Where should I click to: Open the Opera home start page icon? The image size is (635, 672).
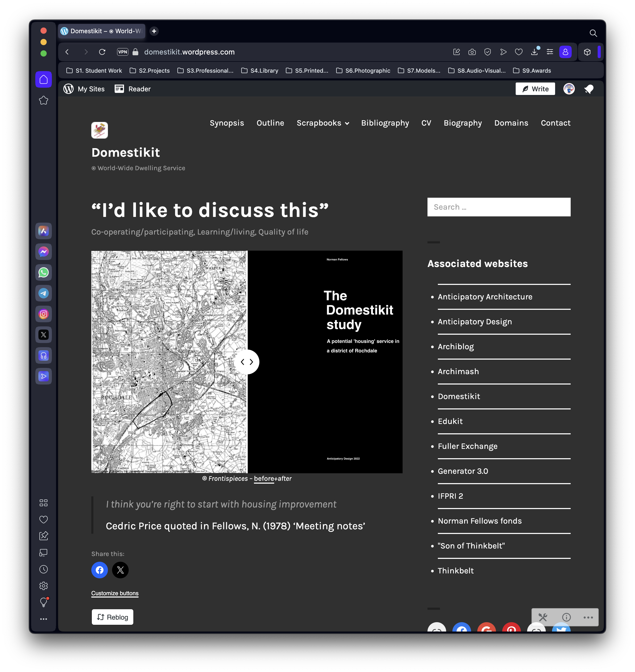(43, 79)
